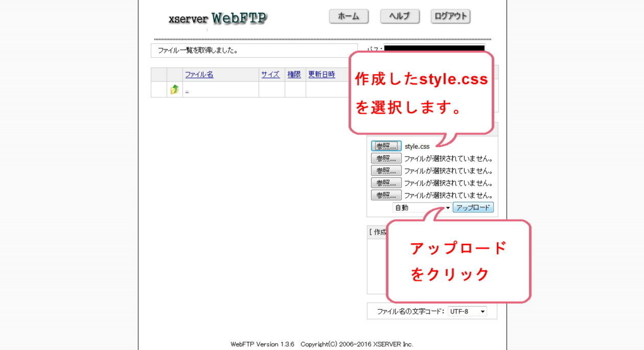
Task: Click the ログアウト button
Action: pyautogui.click(x=450, y=16)
